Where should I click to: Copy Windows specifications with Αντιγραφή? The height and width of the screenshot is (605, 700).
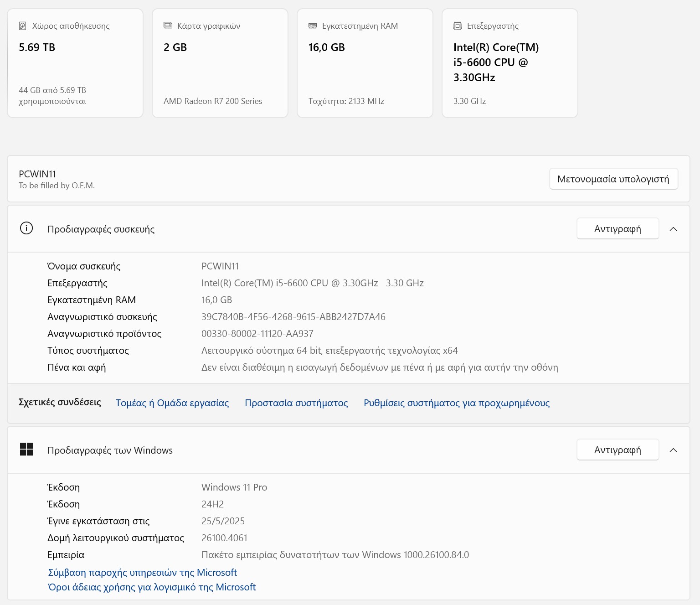(618, 450)
